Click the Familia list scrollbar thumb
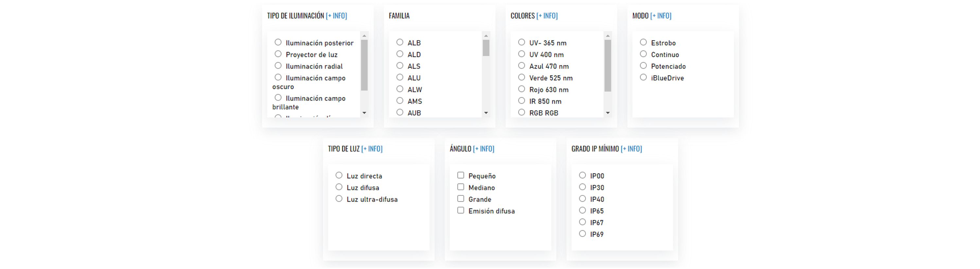Image resolution: width=980 pixels, height=269 pixels. (x=486, y=48)
